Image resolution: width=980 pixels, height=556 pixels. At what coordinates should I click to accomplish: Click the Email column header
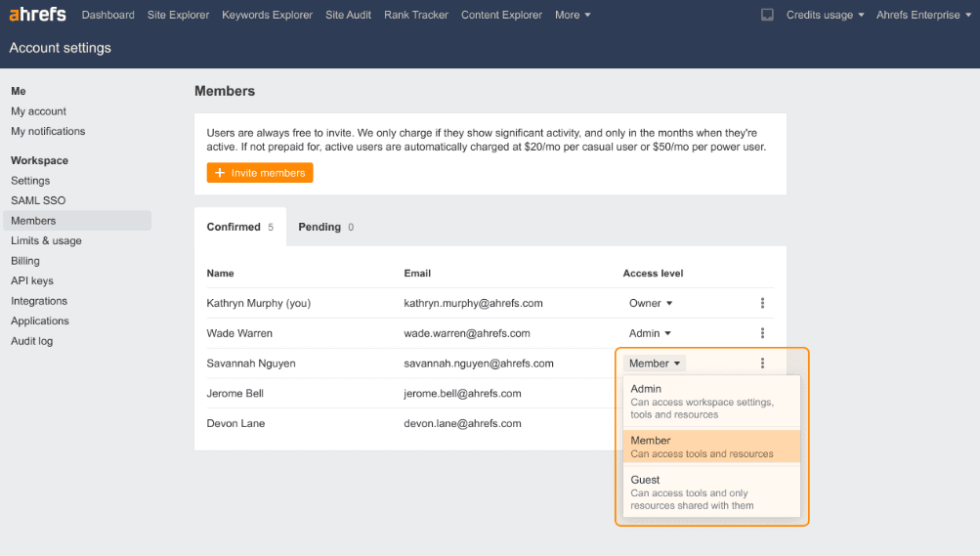pos(417,273)
